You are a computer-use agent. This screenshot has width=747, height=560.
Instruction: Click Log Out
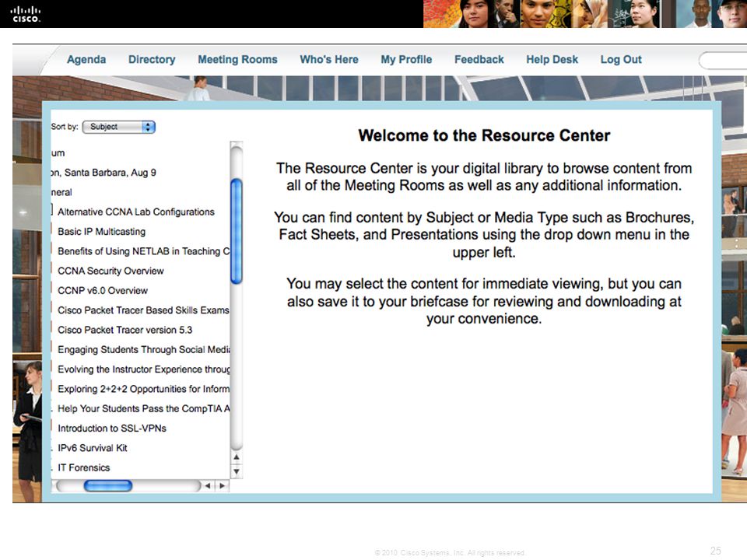[621, 60]
